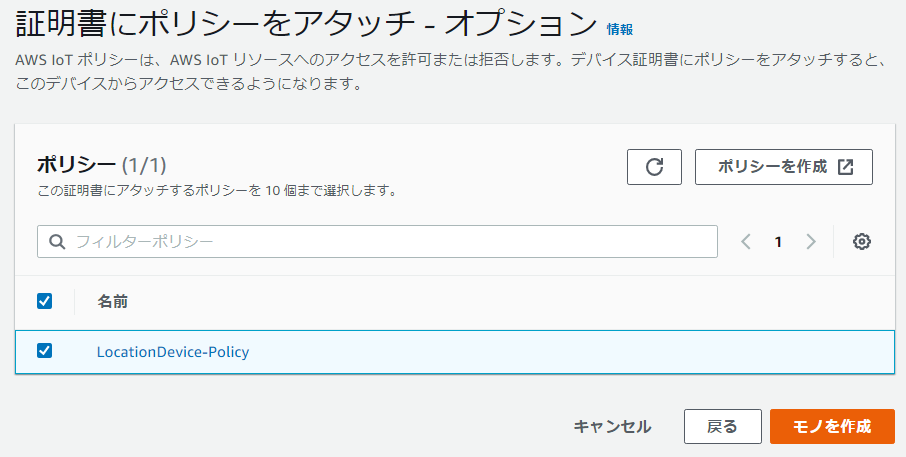
Task: Go to previous page of policies
Action: click(746, 241)
